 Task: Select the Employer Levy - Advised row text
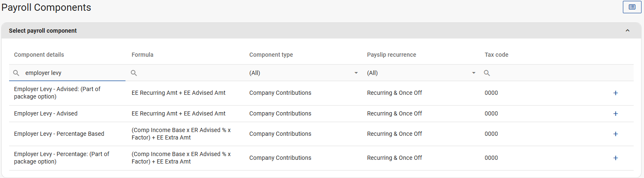pyautogui.click(x=46, y=114)
